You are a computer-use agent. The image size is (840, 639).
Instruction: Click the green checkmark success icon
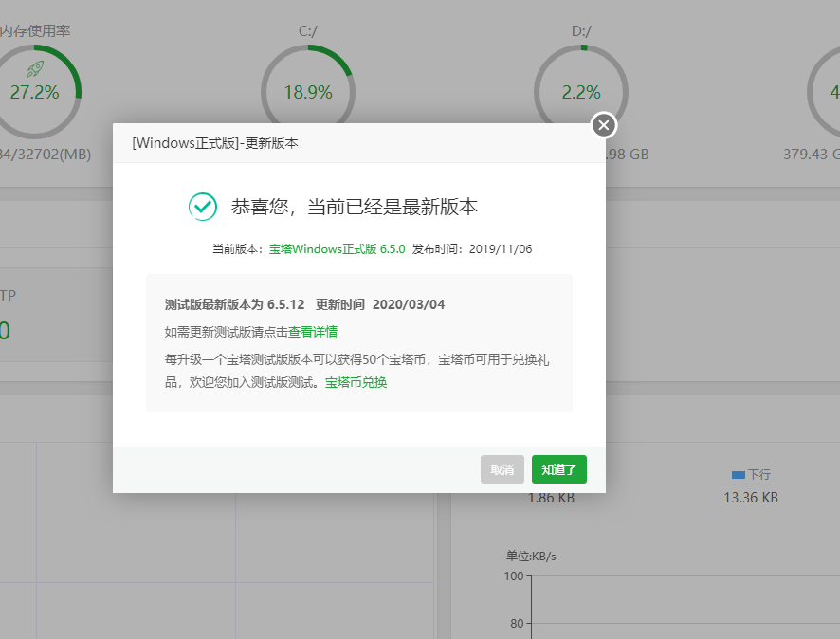coord(203,207)
